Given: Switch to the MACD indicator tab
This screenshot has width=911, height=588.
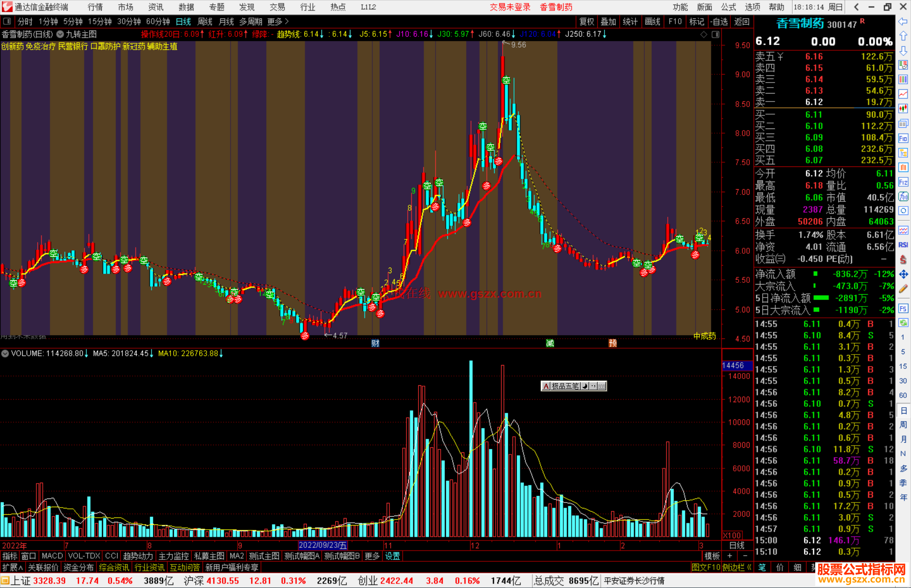Looking at the screenshot, I should coord(52,556).
